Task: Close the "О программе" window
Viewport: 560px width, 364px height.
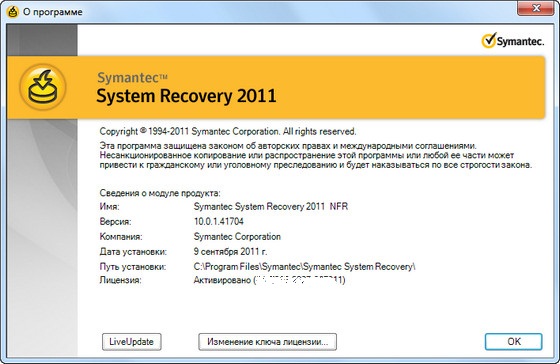Action: pyautogui.click(x=536, y=8)
